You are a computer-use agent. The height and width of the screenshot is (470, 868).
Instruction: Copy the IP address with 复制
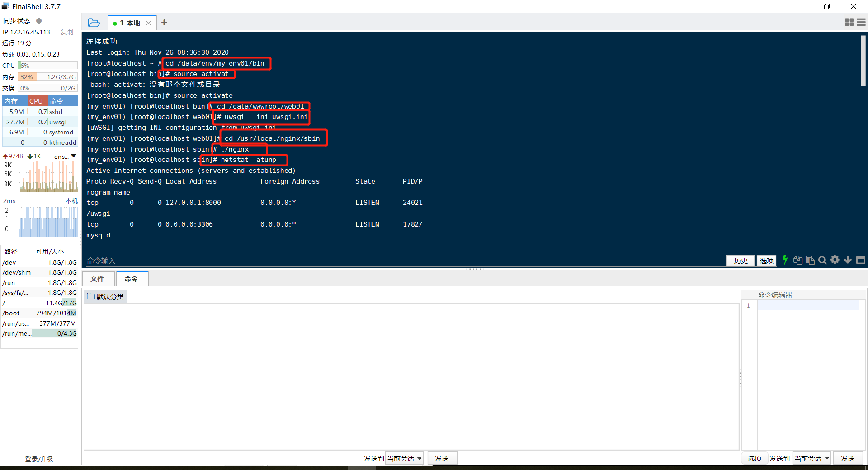(67, 32)
